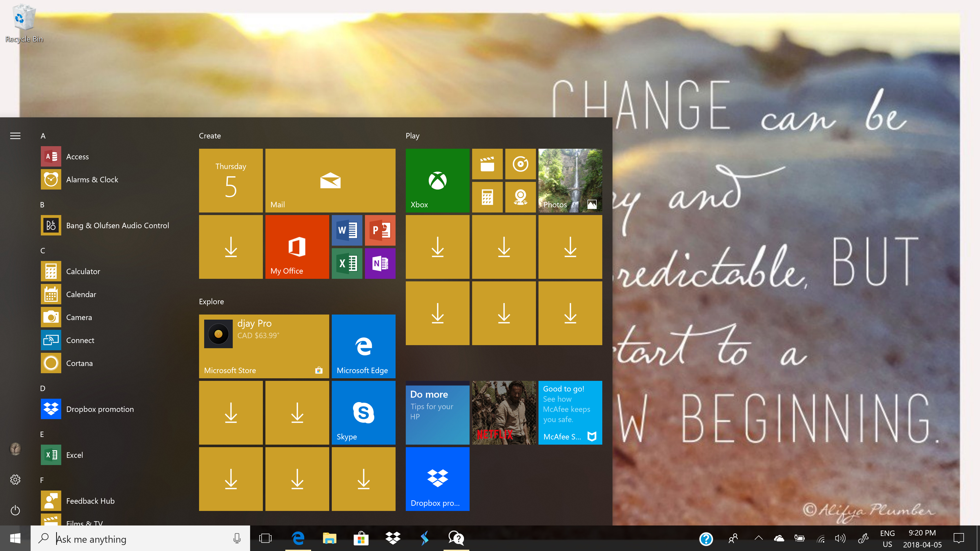Click the Power button
The width and height of the screenshot is (980, 551).
click(x=15, y=510)
